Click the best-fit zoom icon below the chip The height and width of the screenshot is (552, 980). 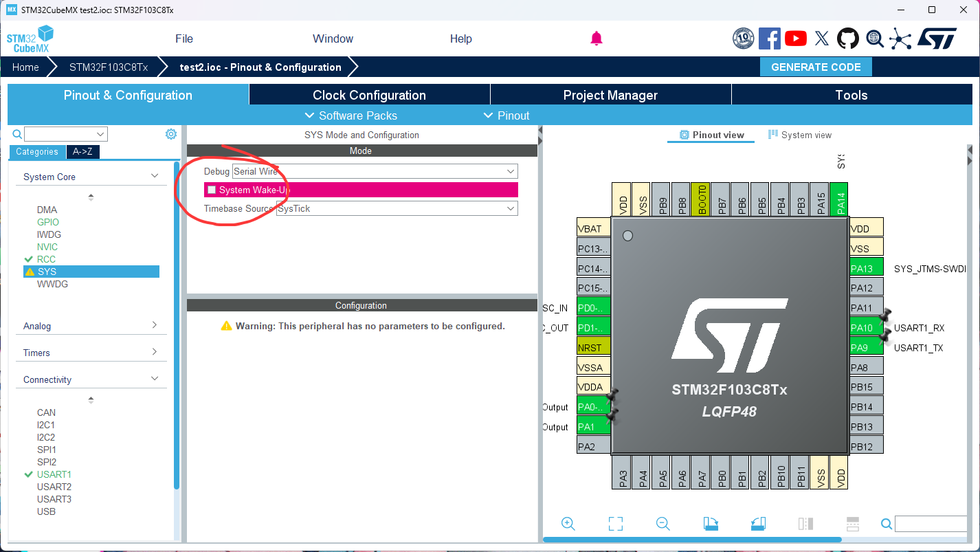coord(616,524)
